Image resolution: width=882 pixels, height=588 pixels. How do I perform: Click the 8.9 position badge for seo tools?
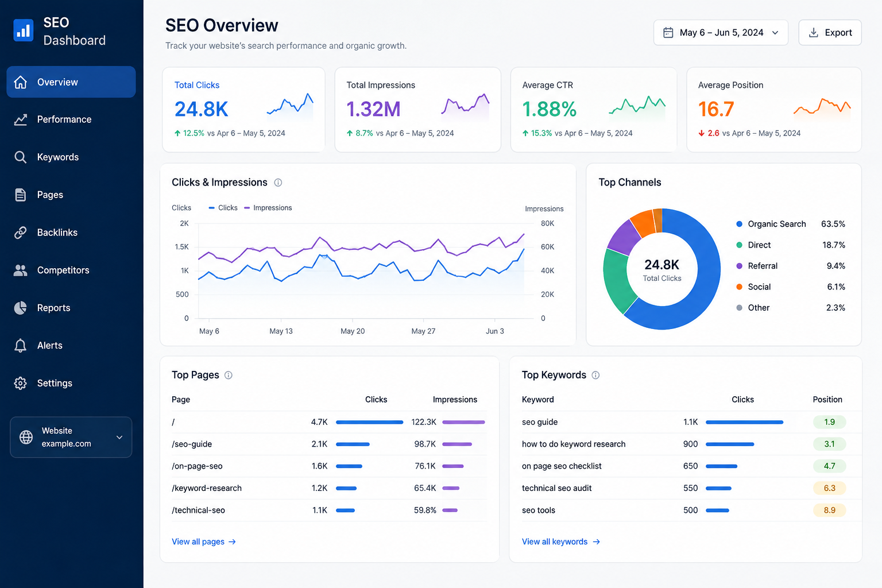point(830,510)
